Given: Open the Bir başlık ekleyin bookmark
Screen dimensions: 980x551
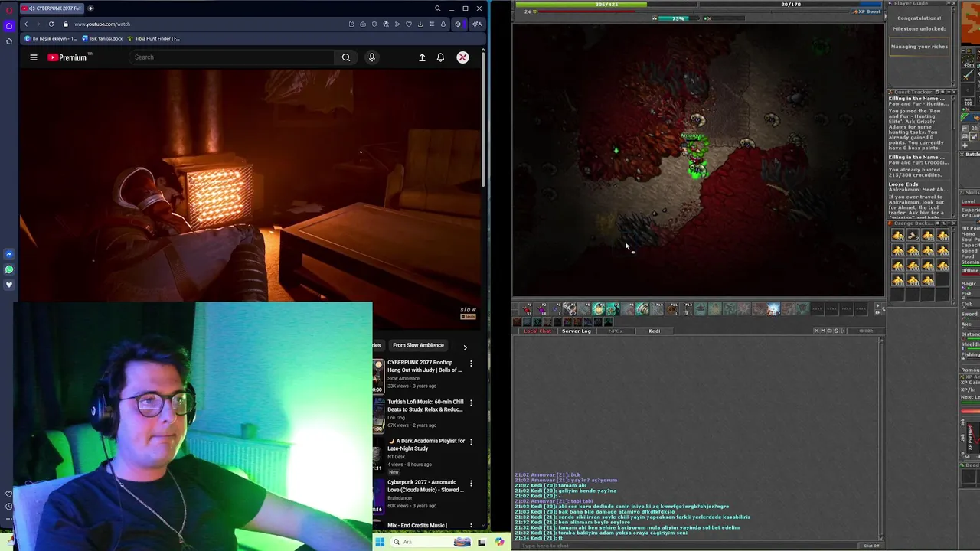Looking at the screenshot, I should point(51,38).
